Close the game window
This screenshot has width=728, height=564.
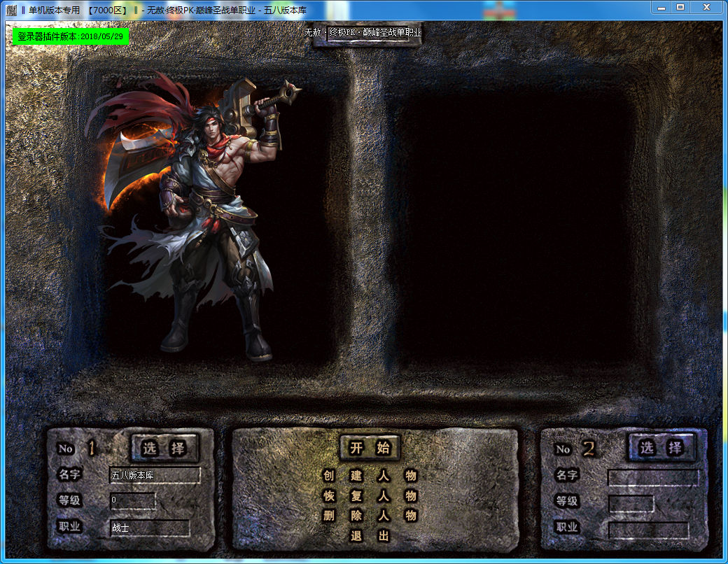706,8
